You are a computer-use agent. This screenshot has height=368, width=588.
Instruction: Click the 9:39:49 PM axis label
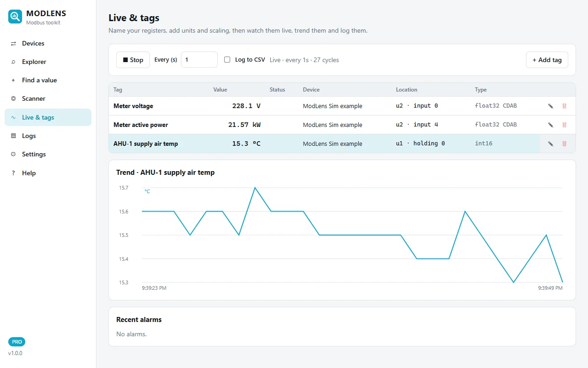point(550,288)
